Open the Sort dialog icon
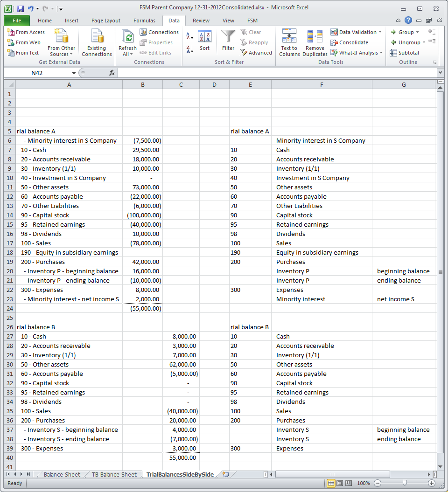 click(x=204, y=41)
